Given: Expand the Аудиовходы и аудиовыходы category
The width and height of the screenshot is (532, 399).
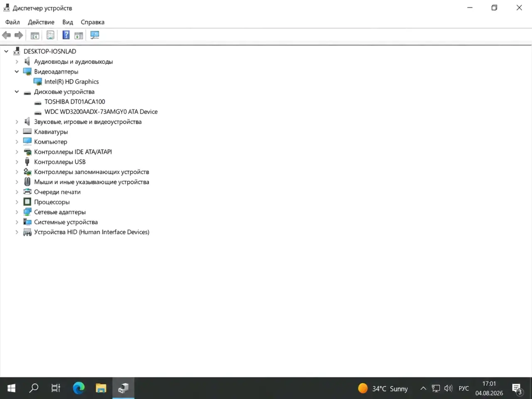Looking at the screenshot, I should 17,62.
